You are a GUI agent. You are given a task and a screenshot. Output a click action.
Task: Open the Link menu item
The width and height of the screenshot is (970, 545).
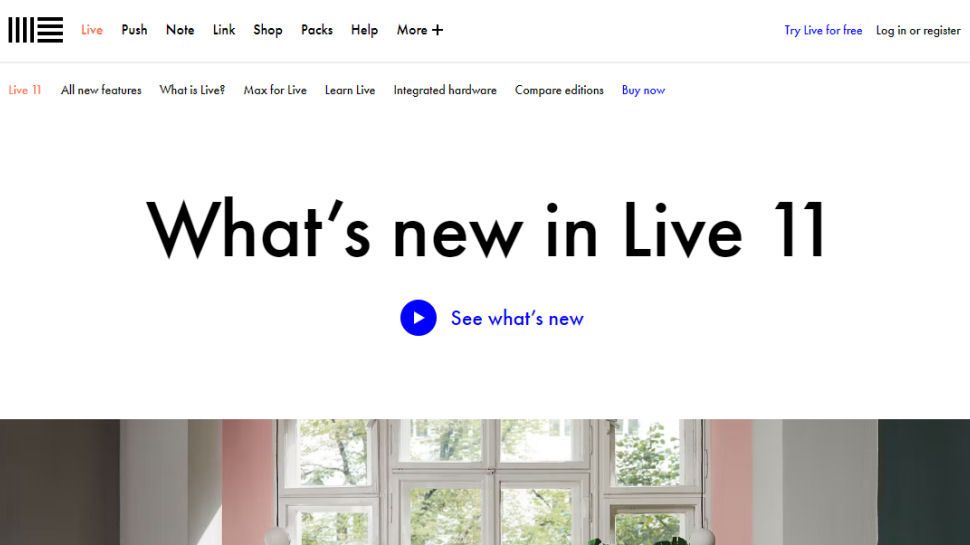coord(224,30)
